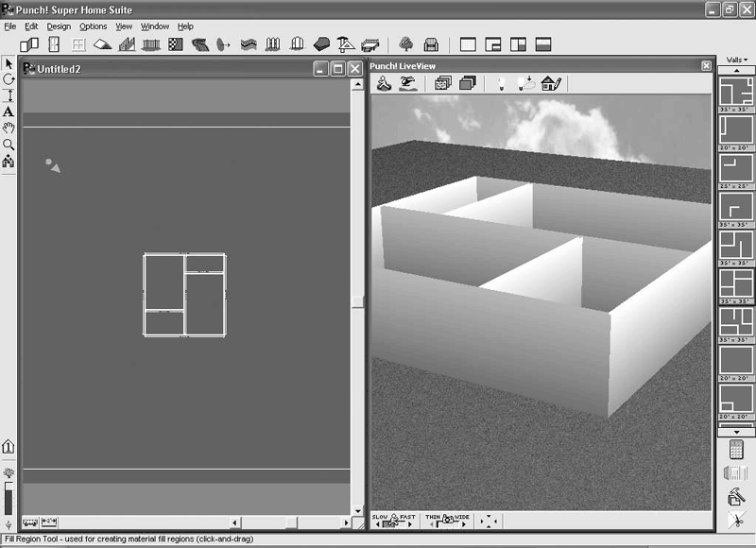Viewport: 756px width, 548px height.
Task: Click the house with pencil icon
Action: tap(551, 83)
